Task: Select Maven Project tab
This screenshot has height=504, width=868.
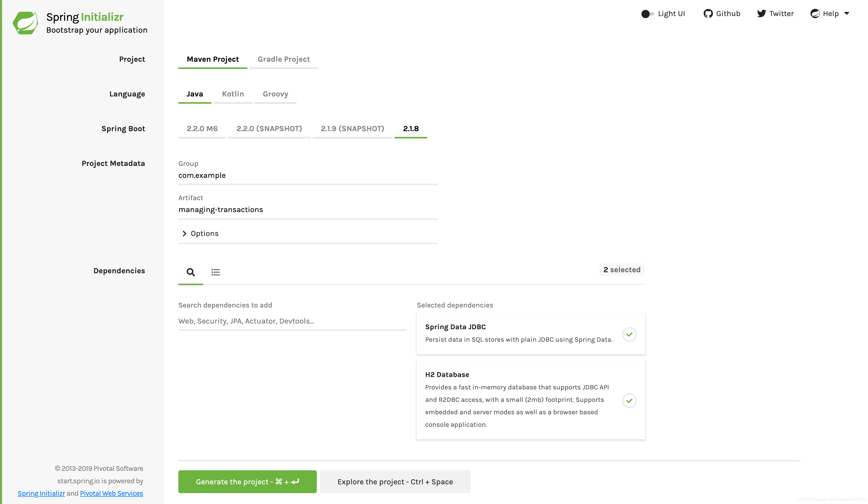Action: [x=213, y=59]
